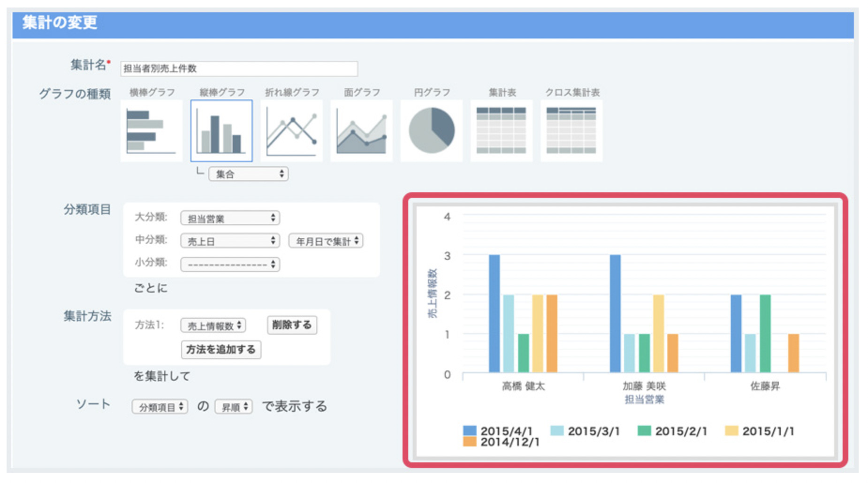Open the 大分類 dropdown showing 担当営業
This screenshot has width=868, height=483.
pos(230,218)
